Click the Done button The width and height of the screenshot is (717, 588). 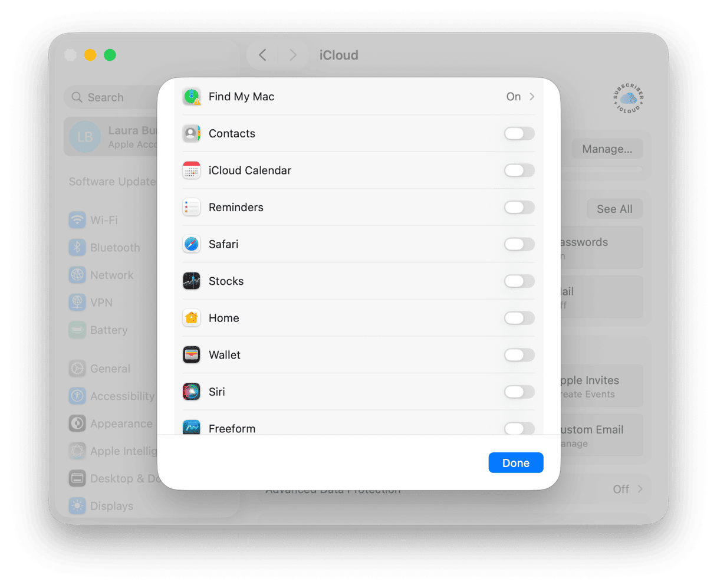pos(516,463)
